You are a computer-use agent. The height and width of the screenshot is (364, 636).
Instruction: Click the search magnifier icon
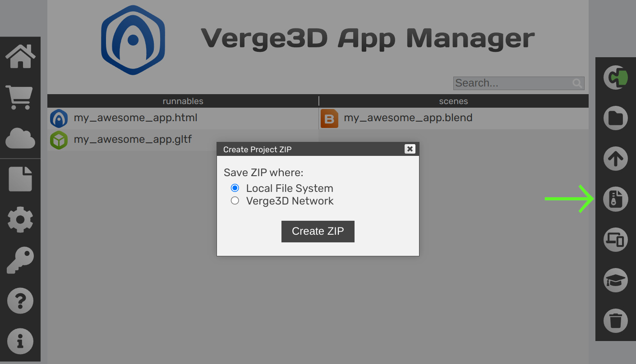point(577,83)
